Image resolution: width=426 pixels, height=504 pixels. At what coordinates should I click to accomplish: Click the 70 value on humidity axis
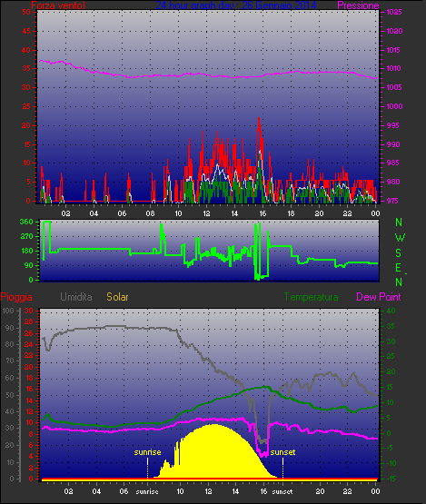10,361
